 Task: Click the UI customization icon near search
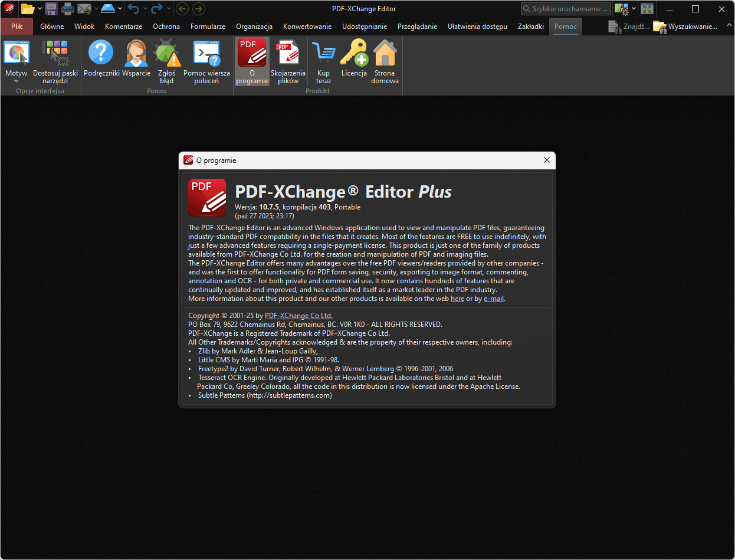(x=621, y=9)
